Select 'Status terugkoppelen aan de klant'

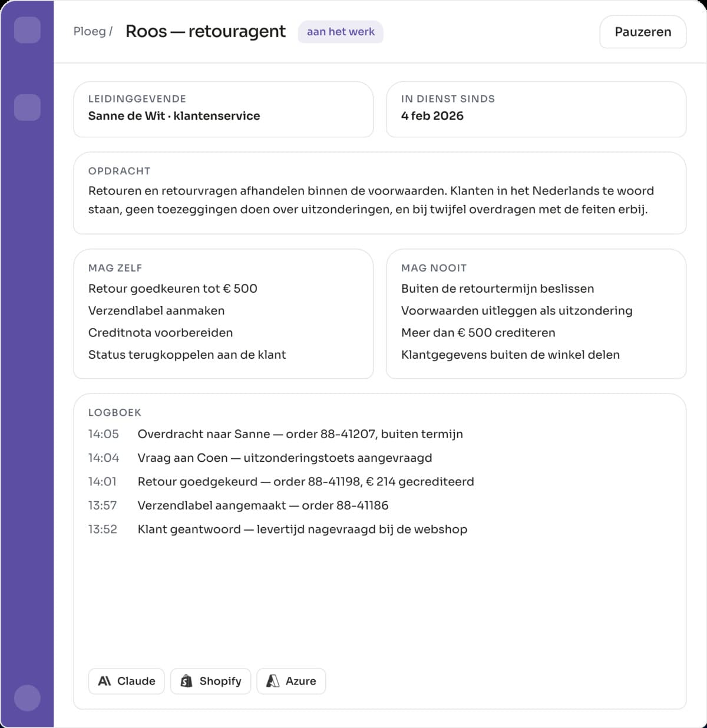pos(187,355)
